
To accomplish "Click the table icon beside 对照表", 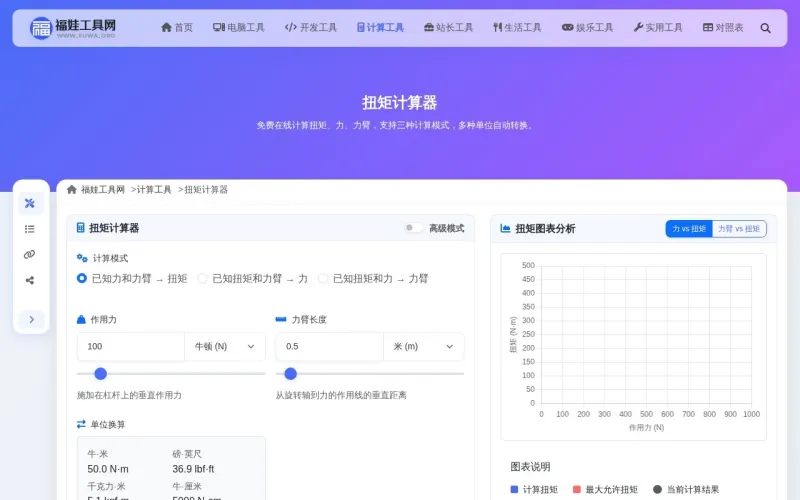I will 708,28.
